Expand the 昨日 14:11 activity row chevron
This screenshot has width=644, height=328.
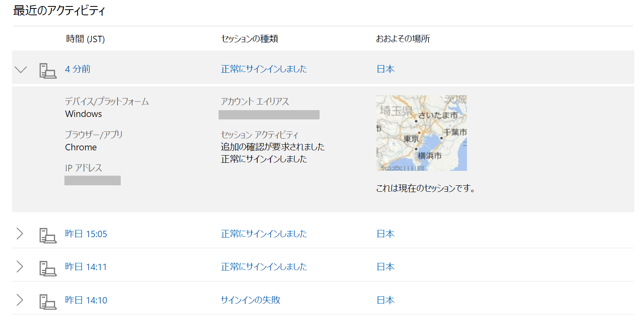[20, 266]
